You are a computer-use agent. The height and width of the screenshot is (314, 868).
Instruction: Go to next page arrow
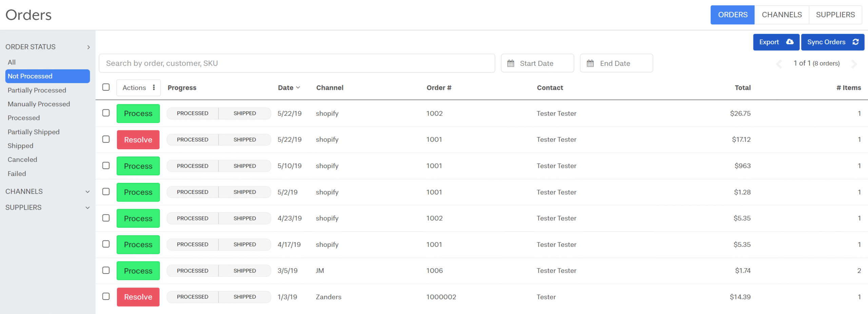point(854,64)
